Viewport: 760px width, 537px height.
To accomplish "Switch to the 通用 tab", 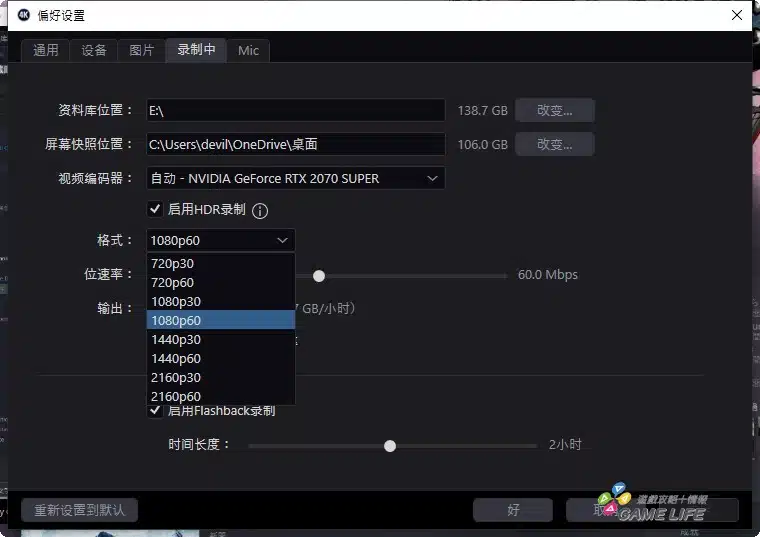I will tap(46, 50).
